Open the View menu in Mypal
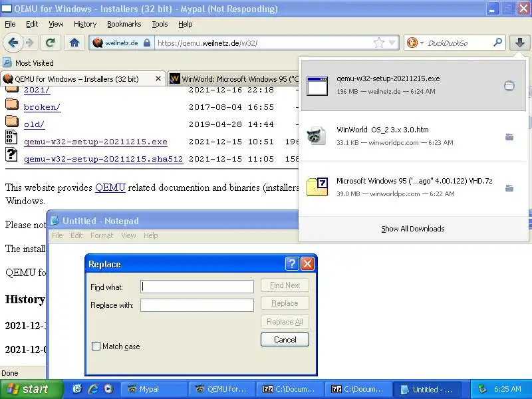Screen dimensions: 532x399 (56, 24)
